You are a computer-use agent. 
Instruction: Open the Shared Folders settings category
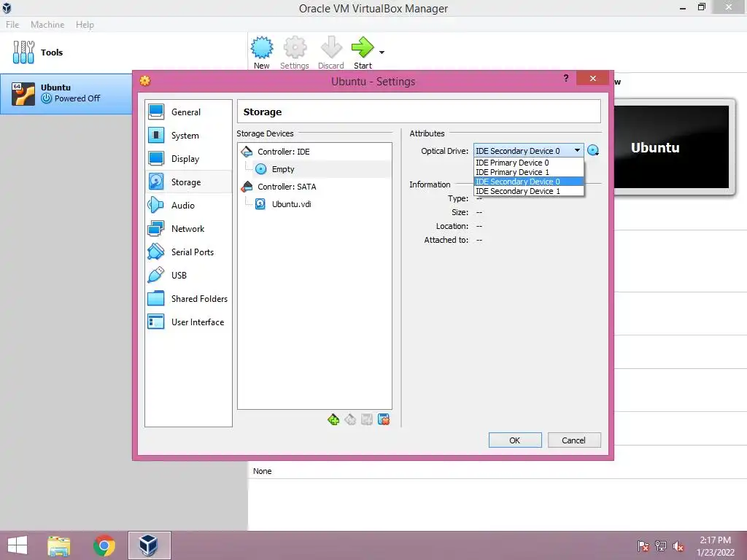[188, 298]
